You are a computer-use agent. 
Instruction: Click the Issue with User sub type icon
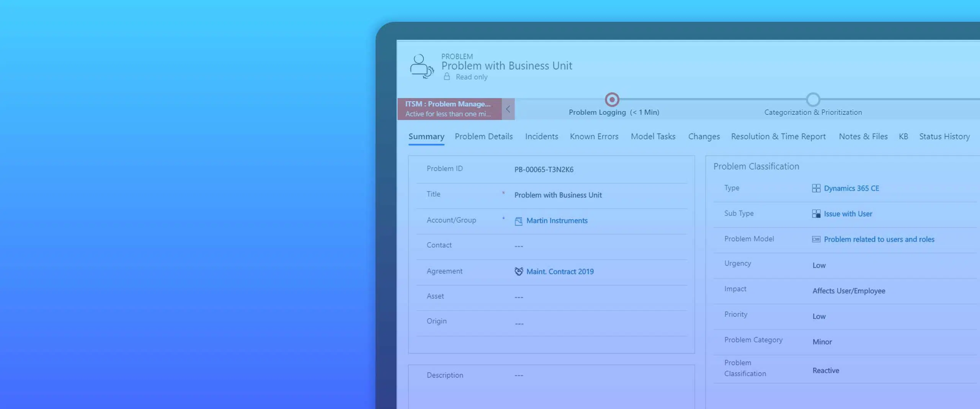(x=816, y=214)
